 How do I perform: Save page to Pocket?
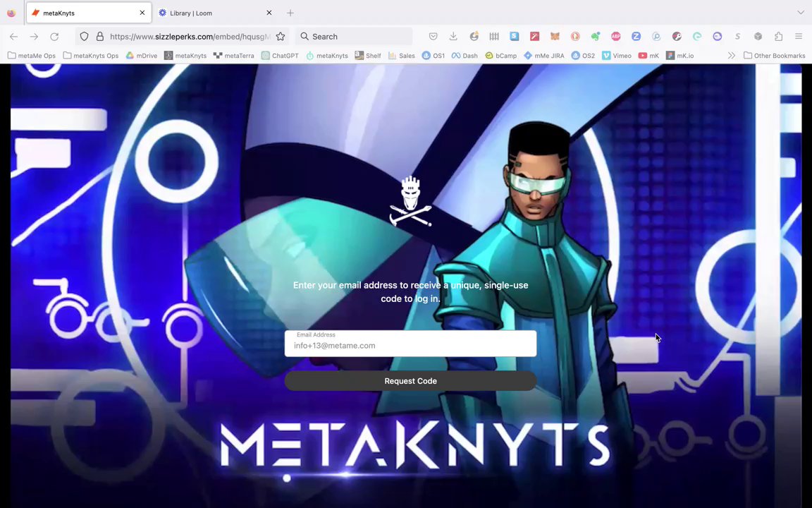coord(433,36)
